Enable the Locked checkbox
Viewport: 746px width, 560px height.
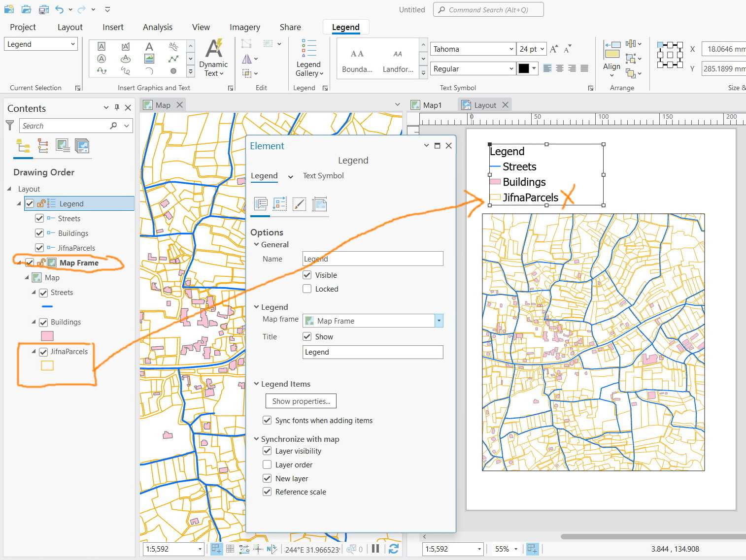(x=307, y=289)
